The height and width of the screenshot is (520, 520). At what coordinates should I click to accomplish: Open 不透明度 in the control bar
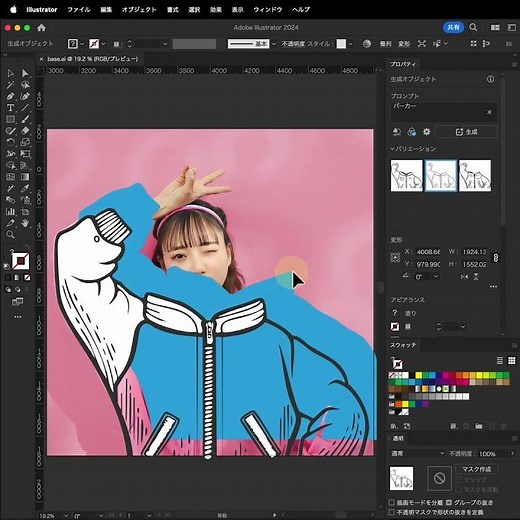pyautogui.click(x=293, y=44)
